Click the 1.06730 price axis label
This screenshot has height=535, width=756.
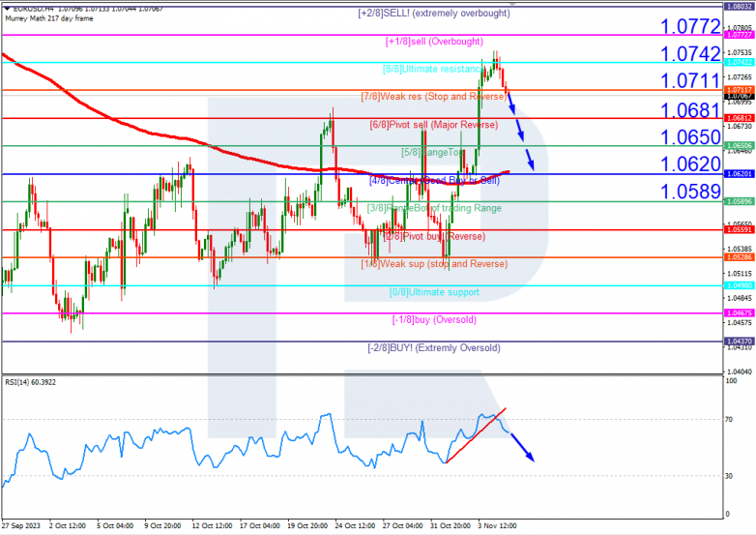(x=740, y=127)
